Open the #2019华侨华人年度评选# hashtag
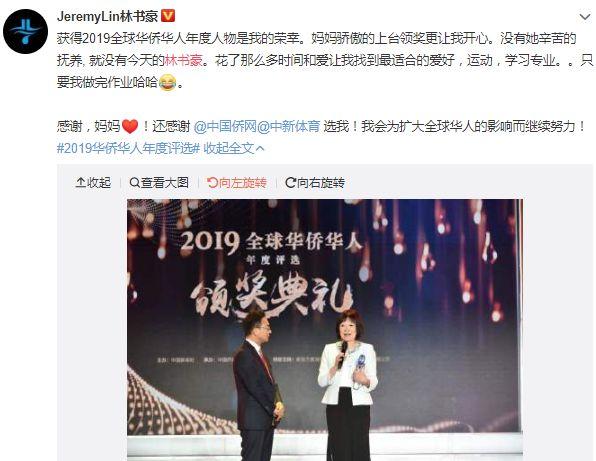The width and height of the screenshot is (596, 461). (x=128, y=148)
